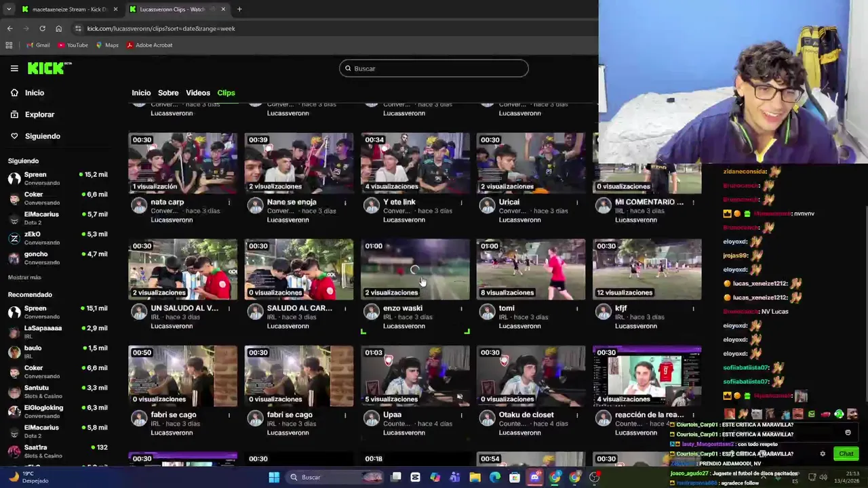Switch to the Sobre tab
Image resolution: width=868 pixels, height=488 pixels.
(168, 93)
